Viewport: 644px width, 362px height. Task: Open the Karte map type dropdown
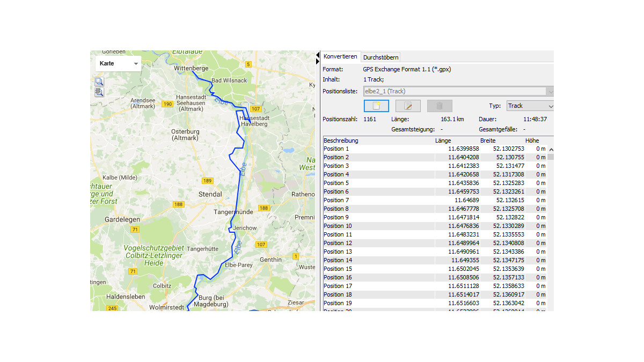118,63
